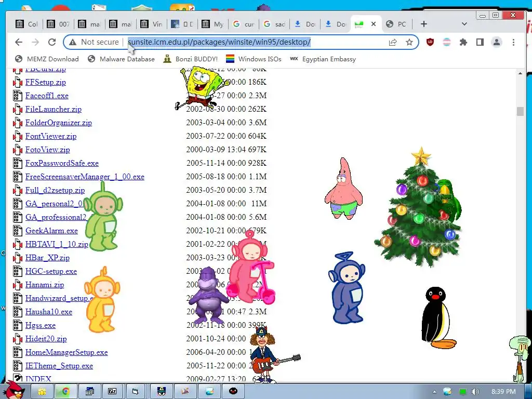
Task: Open the FontViewer.zip link
Action: (51, 137)
